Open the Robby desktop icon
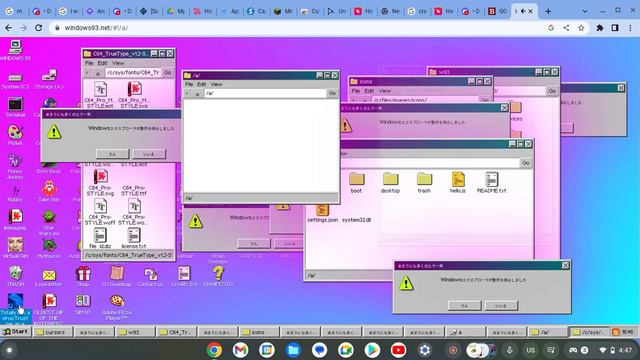The height and width of the screenshot is (360, 640). [15, 194]
